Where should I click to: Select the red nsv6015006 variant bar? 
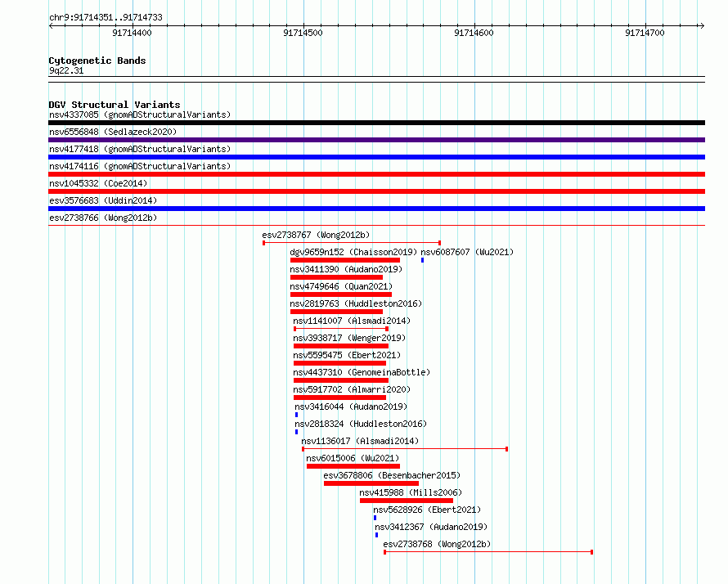tap(353, 466)
